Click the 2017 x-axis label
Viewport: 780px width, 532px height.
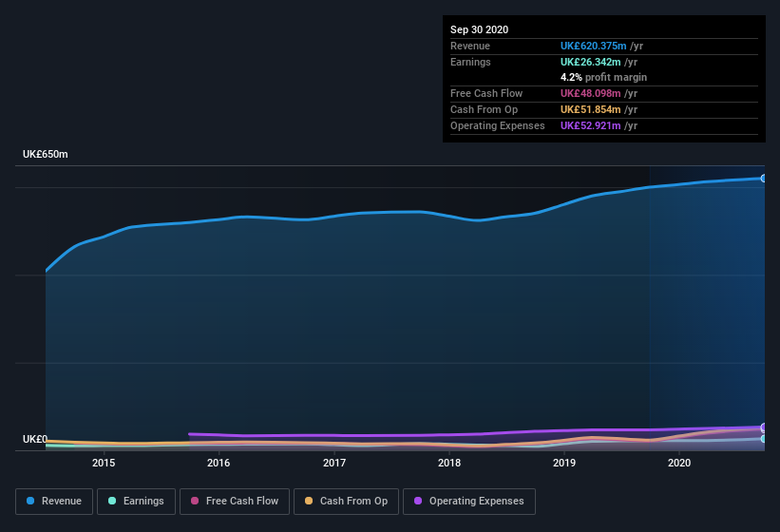[x=334, y=463]
